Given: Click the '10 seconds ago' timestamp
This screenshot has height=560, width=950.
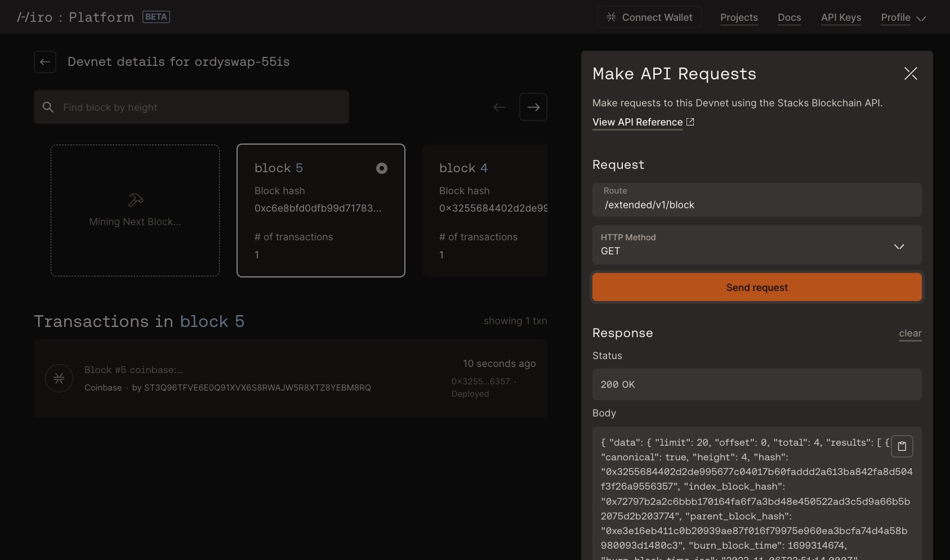Looking at the screenshot, I should tap(499, 364).
